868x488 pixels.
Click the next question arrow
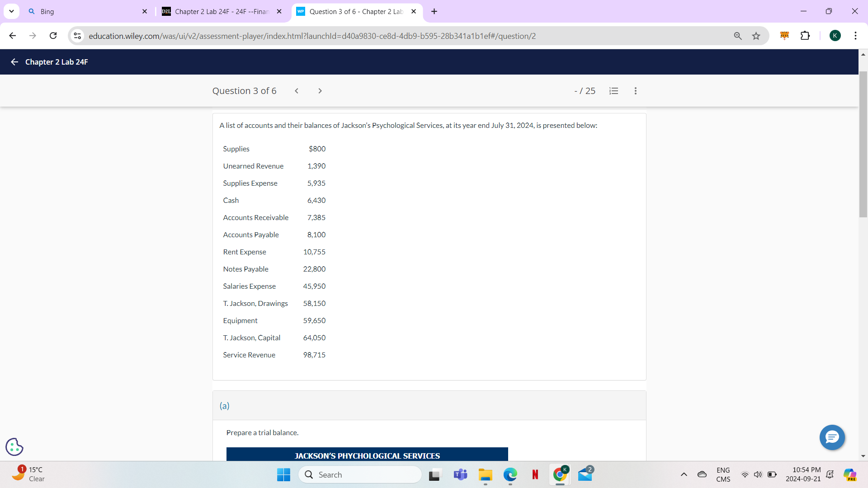[320, 91]
